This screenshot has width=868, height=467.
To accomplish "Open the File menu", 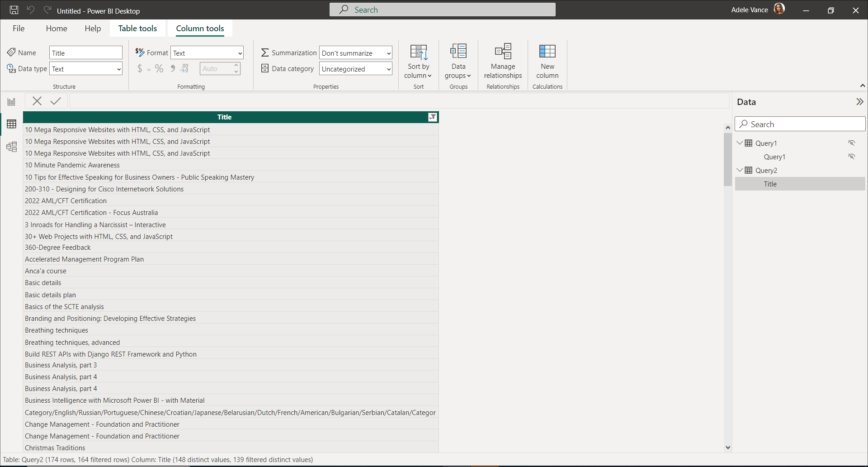I will click(19, 29).
